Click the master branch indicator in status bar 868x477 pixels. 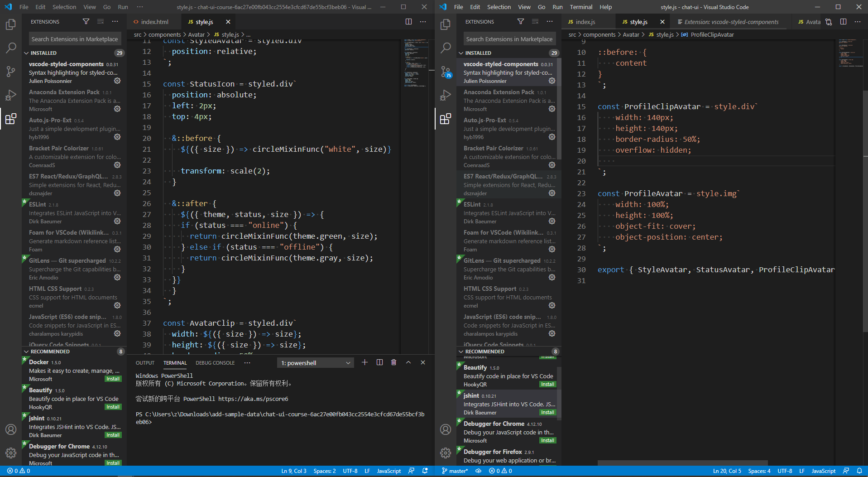point(454,471)
